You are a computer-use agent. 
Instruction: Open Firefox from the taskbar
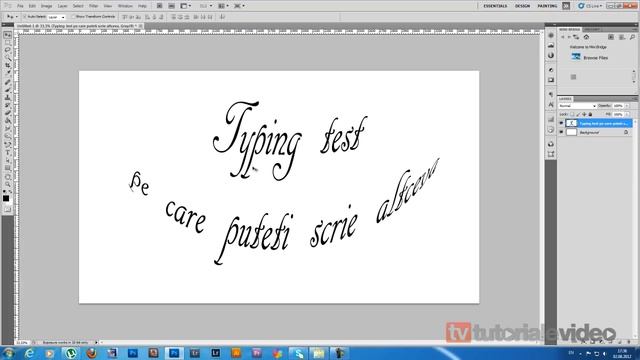pos(91,353)
